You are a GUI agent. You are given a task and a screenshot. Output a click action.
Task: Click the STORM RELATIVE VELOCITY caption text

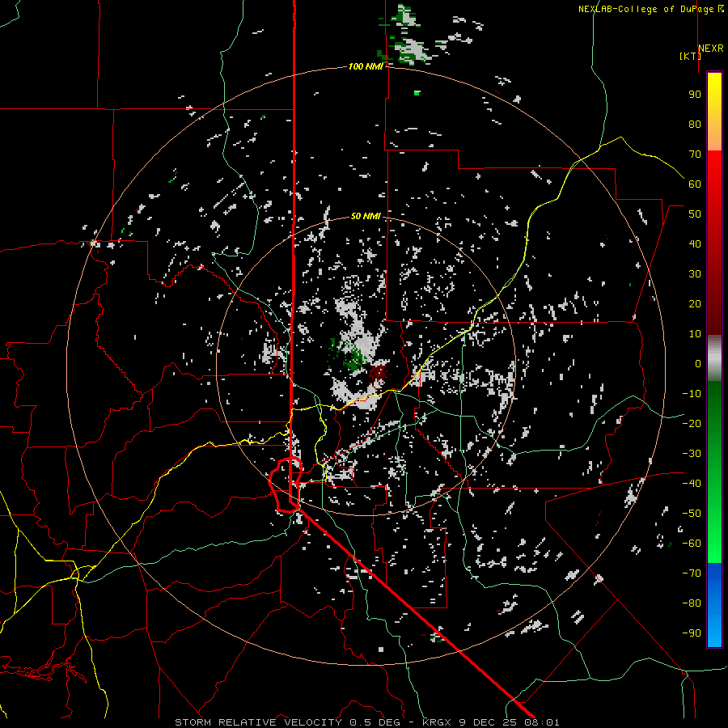pyautogui.click(x=258, y=722)
